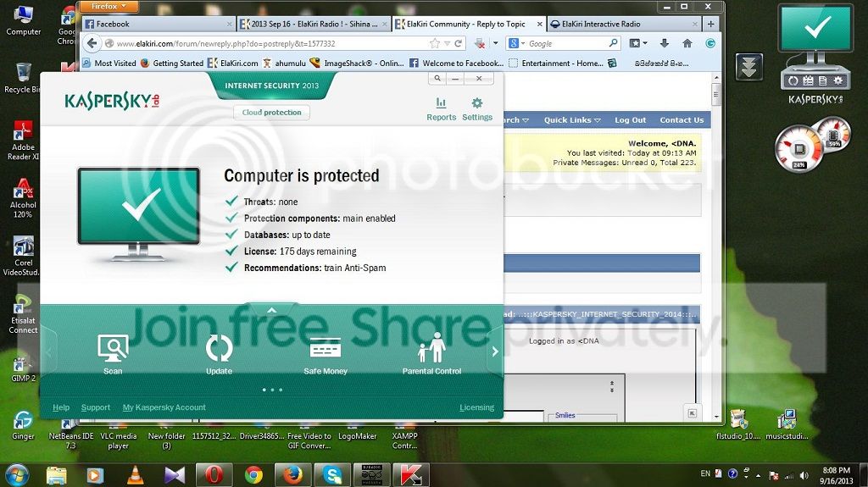The height and width of the screenshot is (487, 868).
Task: Open Entertainment - Home bookmark
Action: [x=556, y=63]
